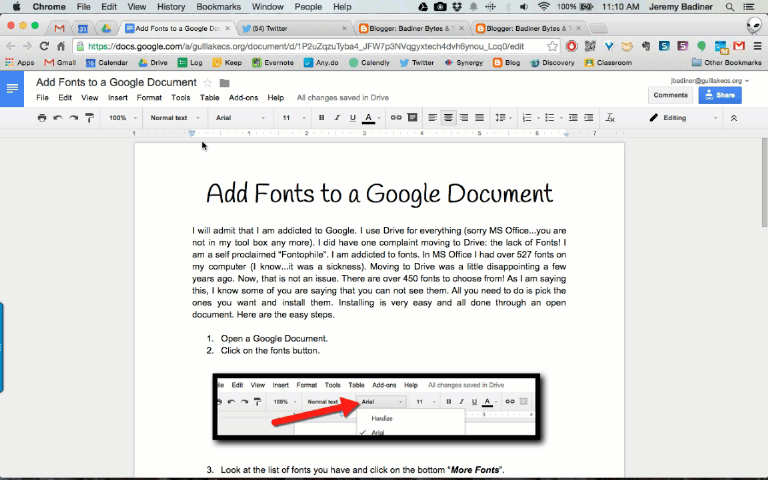Open the Table menu

coord(209,97)
